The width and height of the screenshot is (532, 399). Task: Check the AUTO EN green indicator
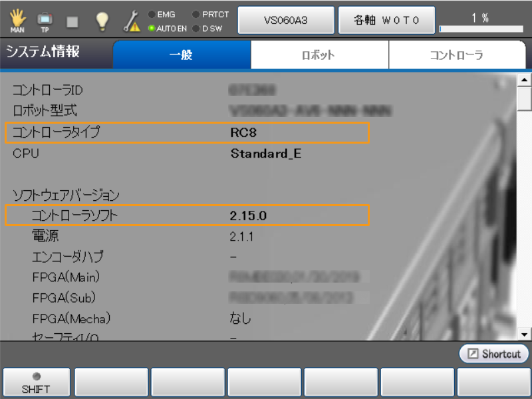[x=168, y=29]
